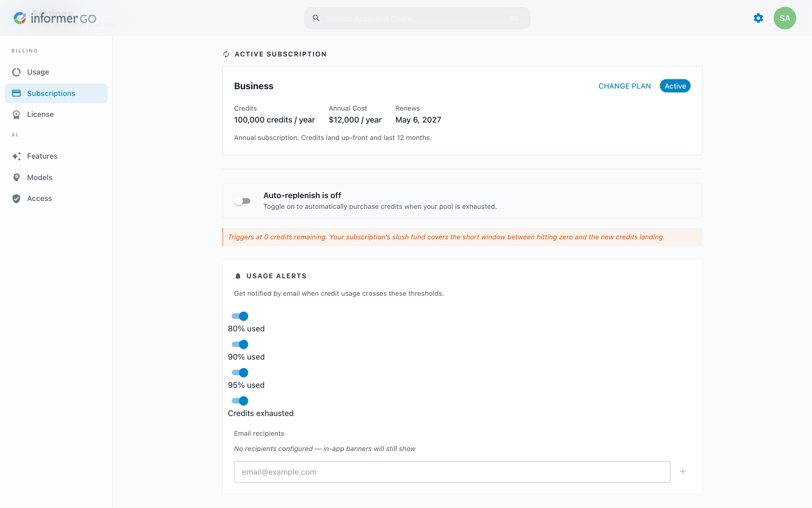This screenshot has width=812, height=508.
Task: Open the AI Features section
Action: (x=56, y=156)
